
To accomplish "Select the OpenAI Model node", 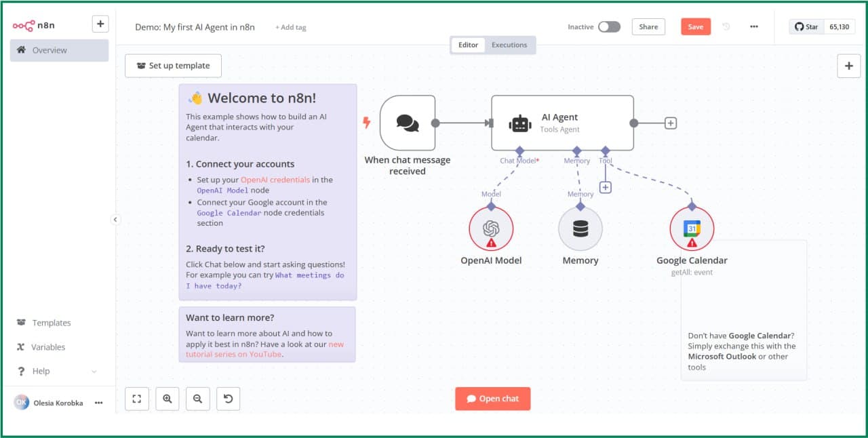I will [x=491, y=229].
